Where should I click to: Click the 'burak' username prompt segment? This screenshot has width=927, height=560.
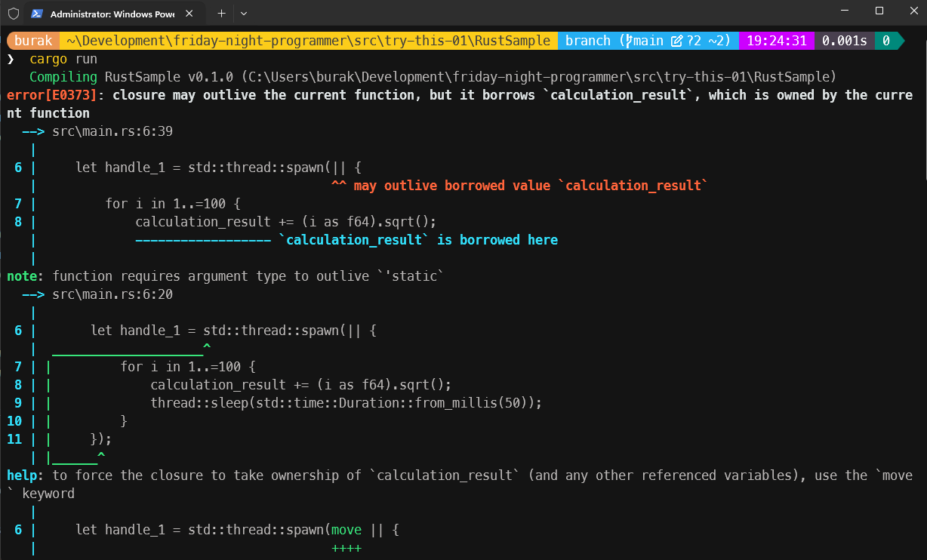point(33,41)
